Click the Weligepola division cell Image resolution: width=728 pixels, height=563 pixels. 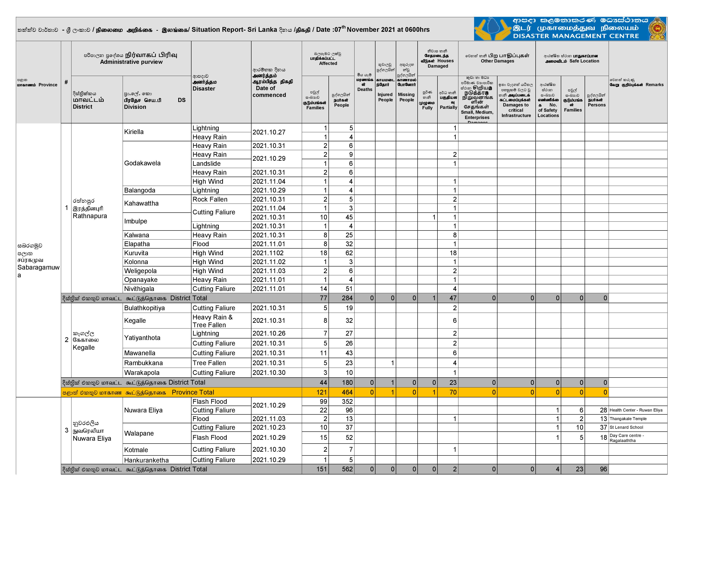157,271
